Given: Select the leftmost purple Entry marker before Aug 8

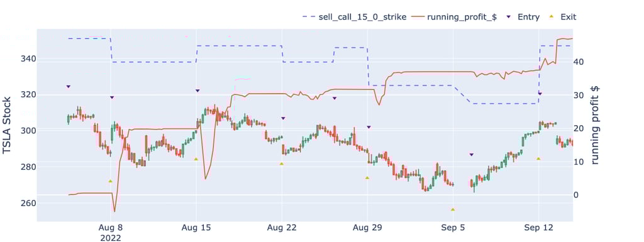Looking at the screenshot, I should (x=68, y=87).
